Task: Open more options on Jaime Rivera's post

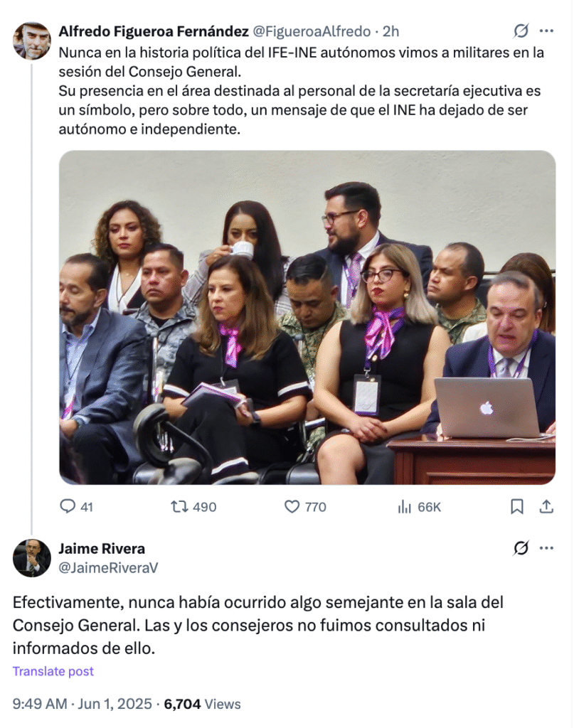Action: coord(546,548)
